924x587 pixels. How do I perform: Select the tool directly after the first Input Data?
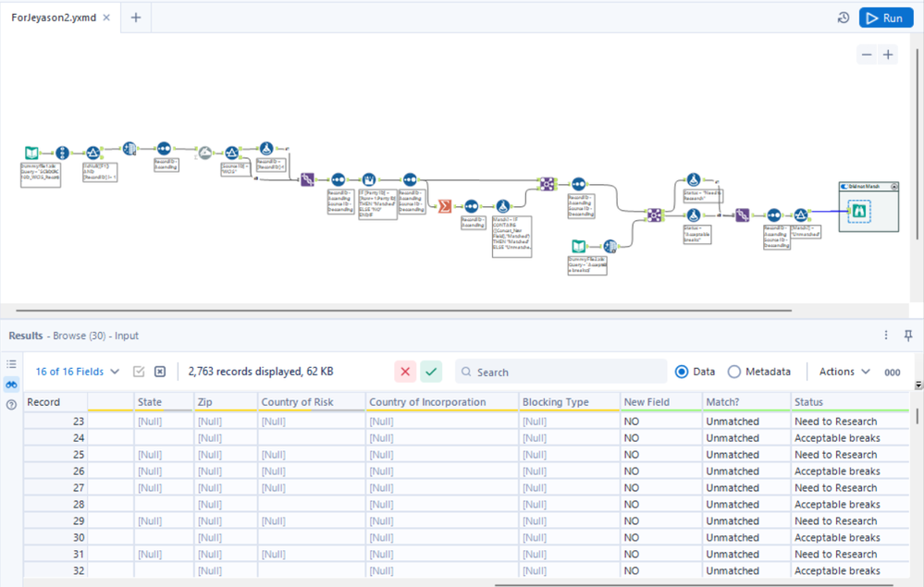pos(63,153)
